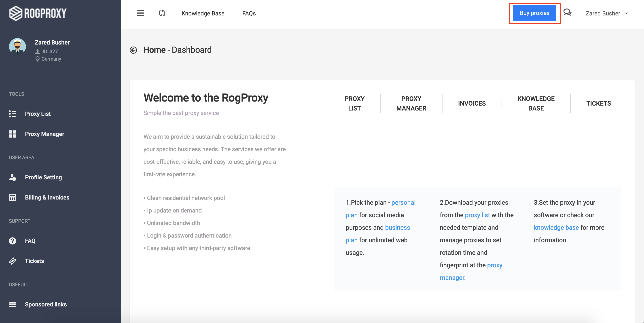The height and width of the screenshot is (323, 644).
Task: Click the USER AREA section label
Action: point(21,157)
